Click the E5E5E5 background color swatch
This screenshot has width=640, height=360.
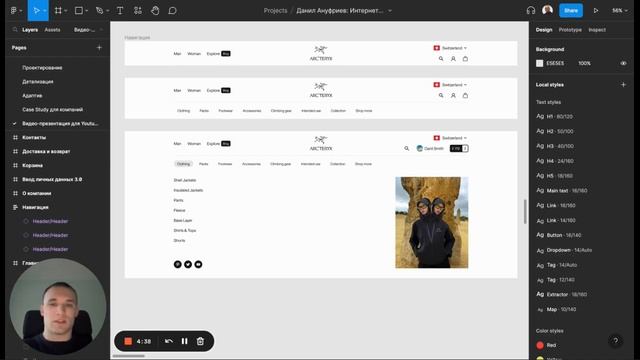click(x=540, y=63)
